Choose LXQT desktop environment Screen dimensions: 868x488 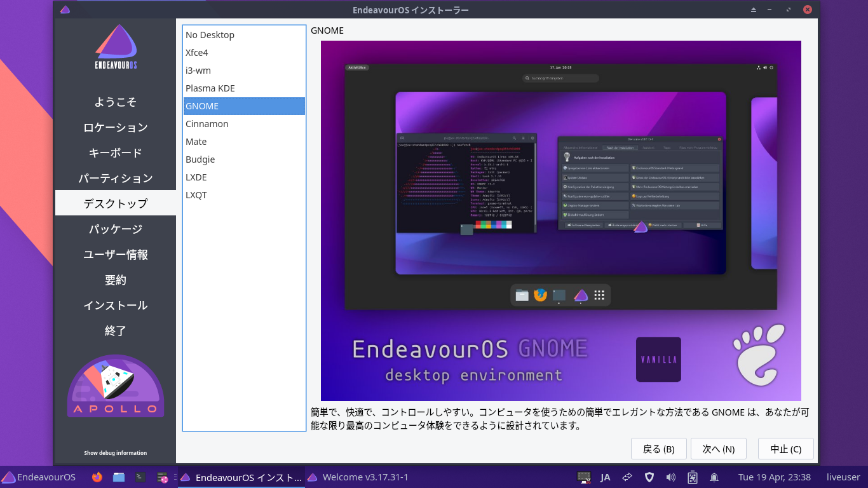click(244, 195)
